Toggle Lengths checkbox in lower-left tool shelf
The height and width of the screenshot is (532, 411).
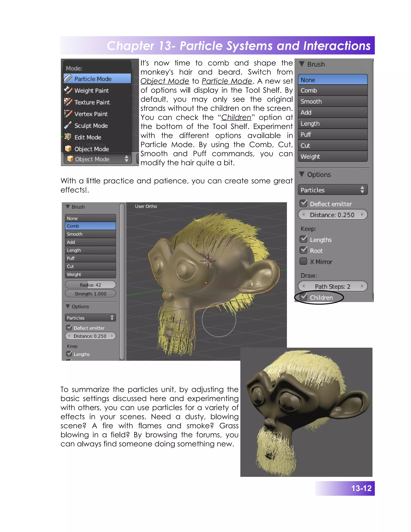(x=69, y=354)
